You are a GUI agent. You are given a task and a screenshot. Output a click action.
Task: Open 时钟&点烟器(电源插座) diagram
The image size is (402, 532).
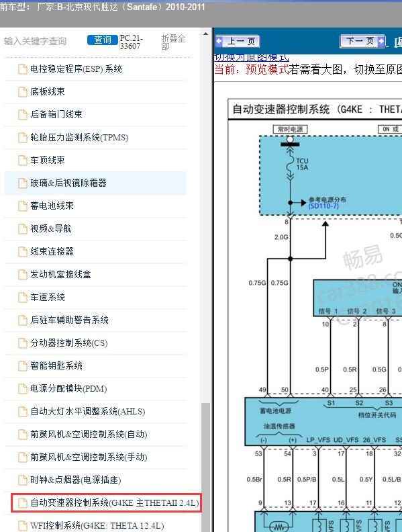click(x=76, y=480)
